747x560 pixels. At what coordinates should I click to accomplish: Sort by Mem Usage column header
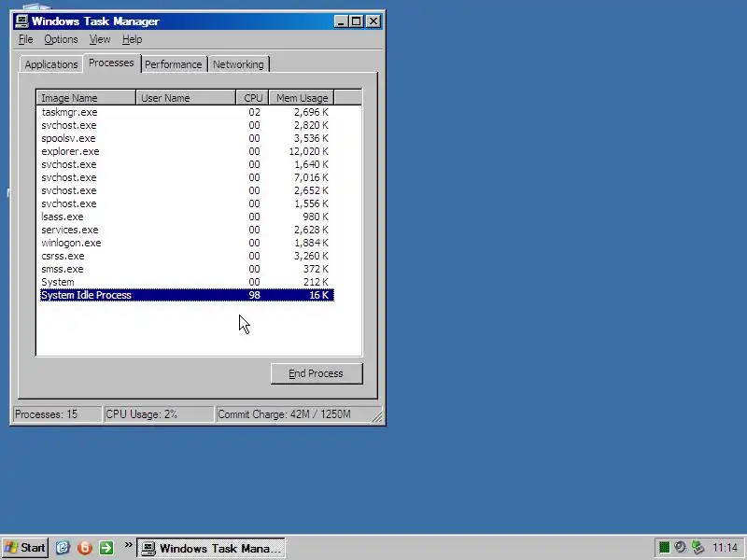tap(302, 98)
